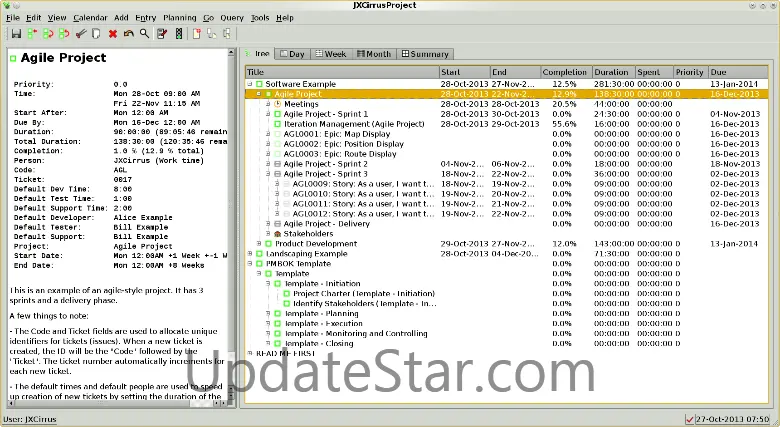This screenshot has width=780, height=427.
Task: Open search with the magnifying glass icon
Action: pos(144,34)
